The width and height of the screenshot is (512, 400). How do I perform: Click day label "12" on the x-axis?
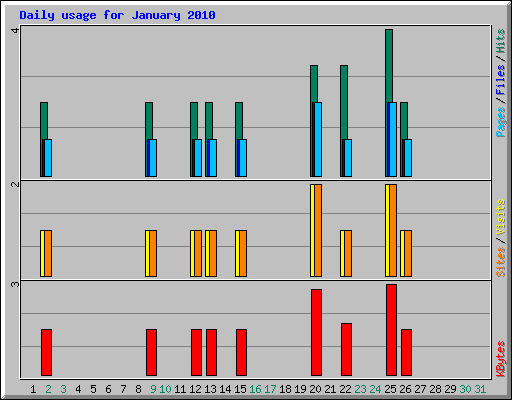pyautogui.click(x=195, y=389)
